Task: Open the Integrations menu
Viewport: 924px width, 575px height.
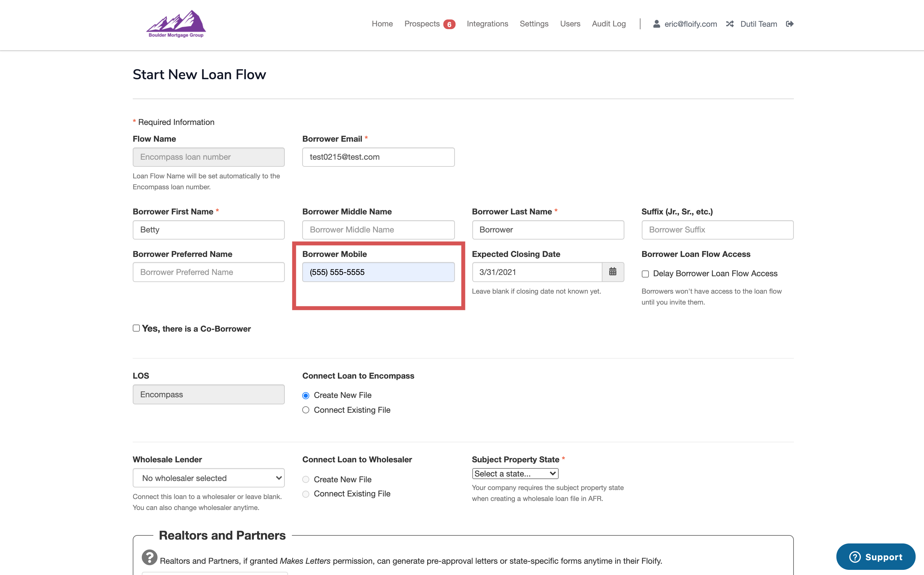Action: (x=487, y=24)
